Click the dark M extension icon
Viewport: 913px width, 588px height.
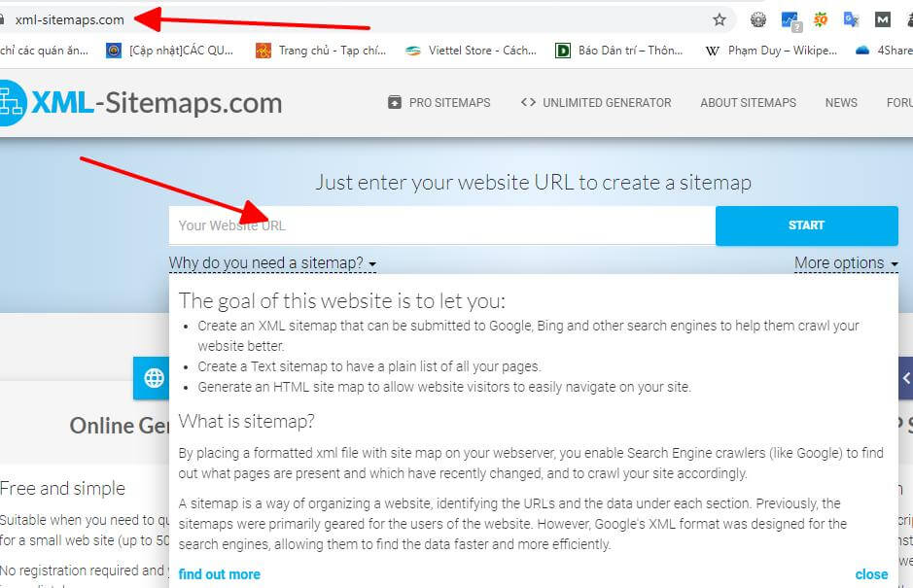pos(883,19)
